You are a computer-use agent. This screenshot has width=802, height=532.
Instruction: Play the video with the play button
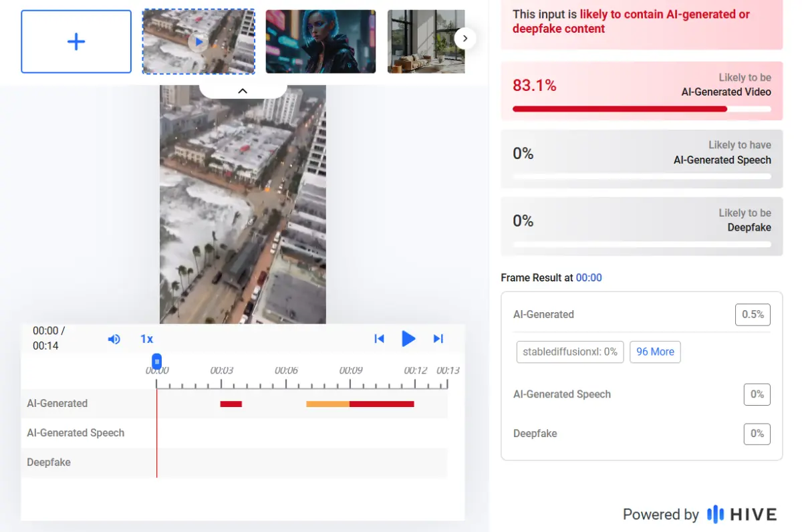click(408, 339)
